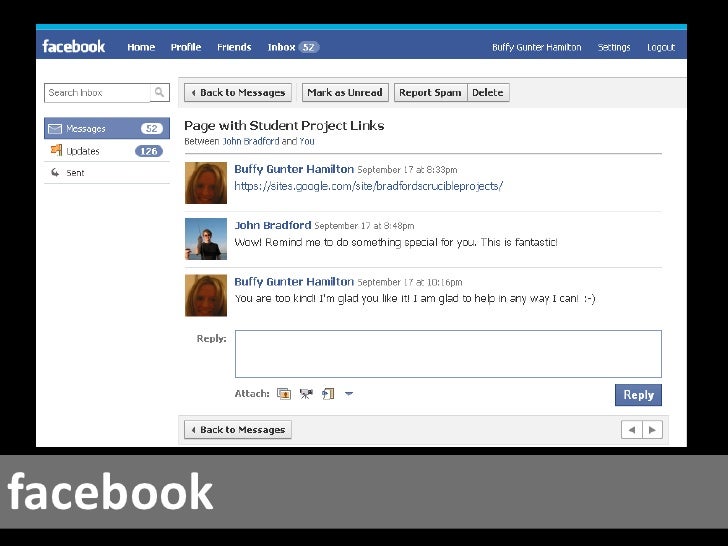Go to next message with right arrow
Viewport: 728px width, 546px height.
652,429
